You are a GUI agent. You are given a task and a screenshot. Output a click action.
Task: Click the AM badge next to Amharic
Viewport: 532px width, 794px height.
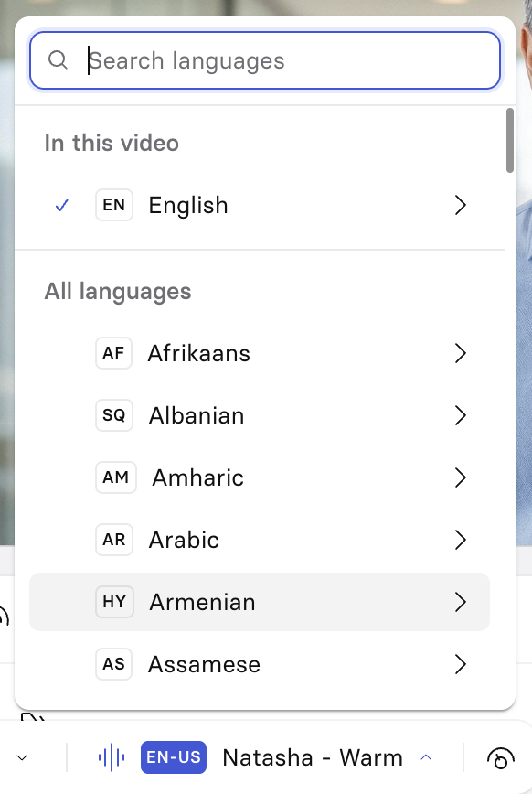[x=116, y=477]
